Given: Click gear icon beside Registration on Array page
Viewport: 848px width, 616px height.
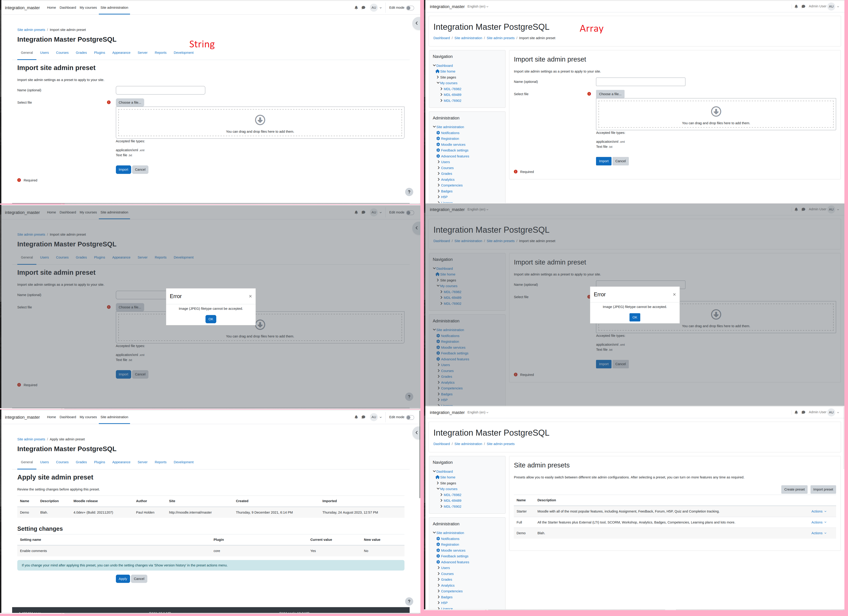Looking at the screenshot, I should point(438,139).
